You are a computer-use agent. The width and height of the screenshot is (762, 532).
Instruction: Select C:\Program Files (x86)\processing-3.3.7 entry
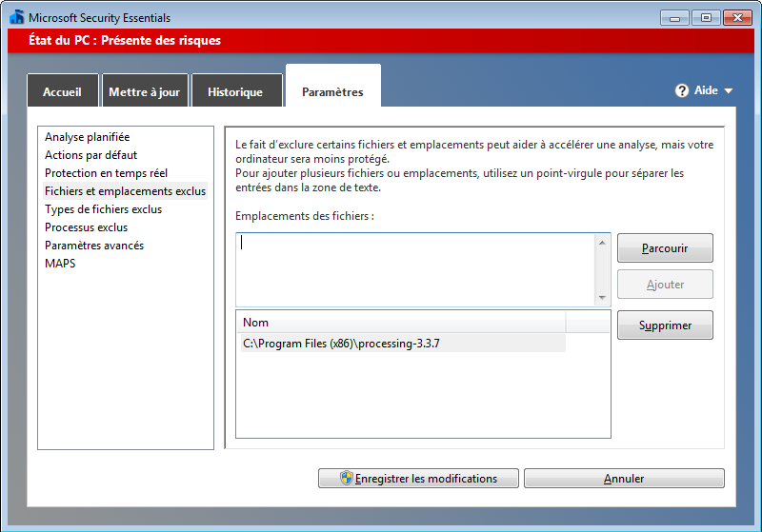pyautogui.click(x=402, y=344)
